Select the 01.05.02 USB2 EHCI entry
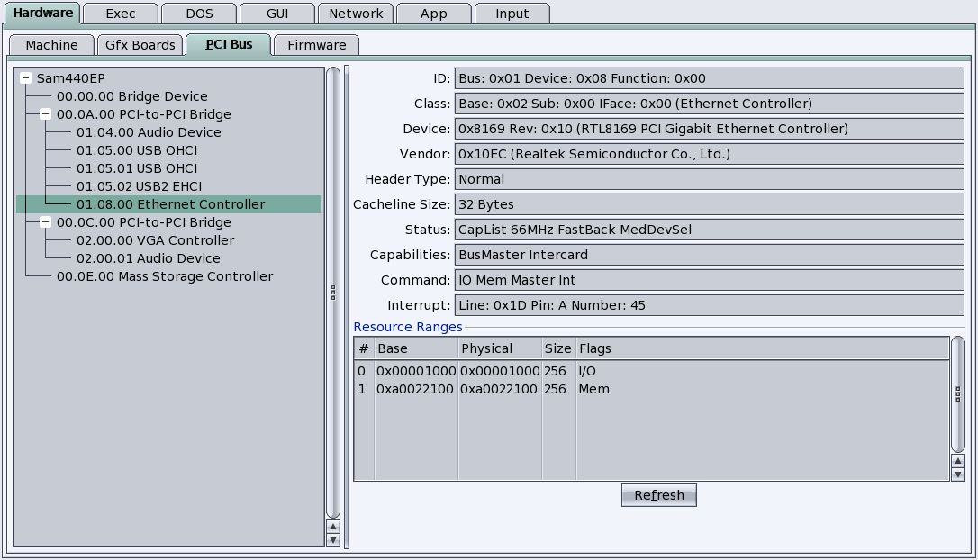The width and height of the screenshot is (978, 560). tap(139, 186)
